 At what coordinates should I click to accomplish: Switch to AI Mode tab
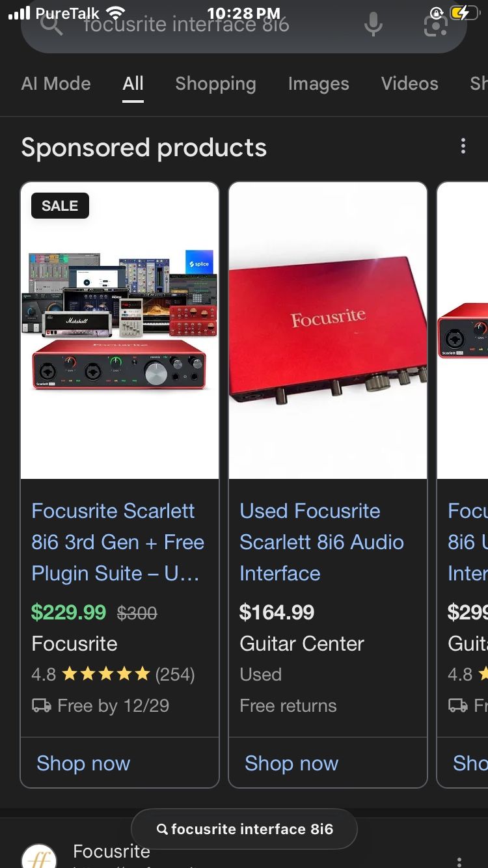point(56,84)
